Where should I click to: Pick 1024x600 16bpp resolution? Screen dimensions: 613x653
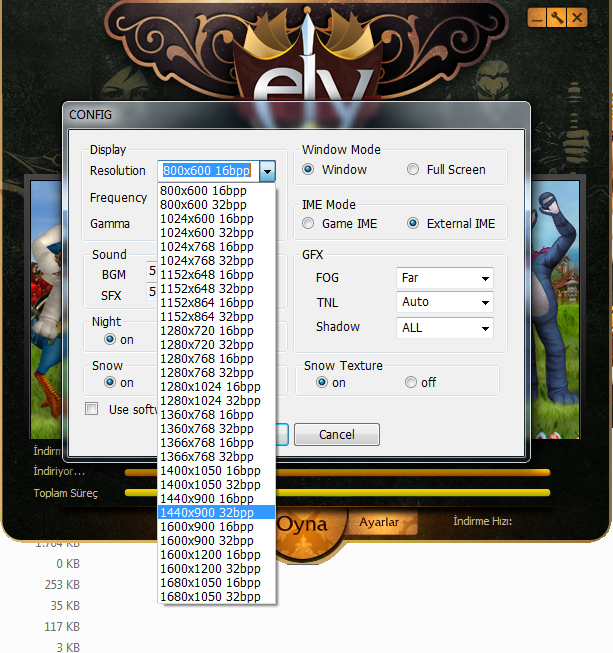[x=217, y=219]
